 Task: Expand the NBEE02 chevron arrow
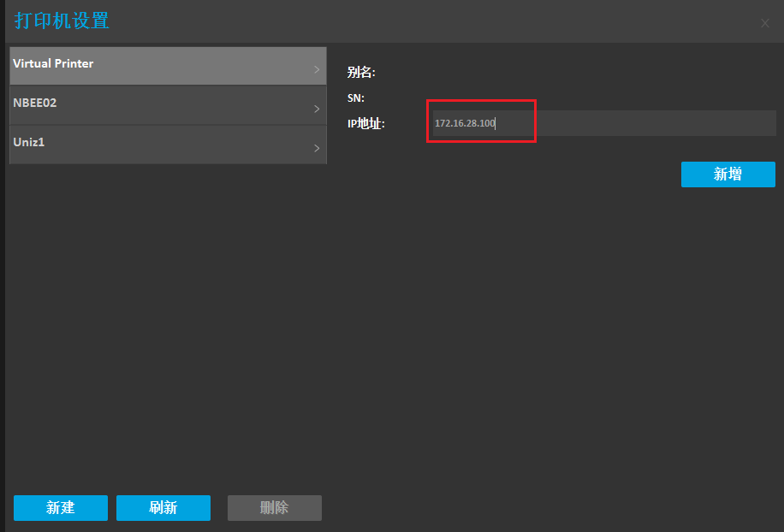(x=317, y=109)
